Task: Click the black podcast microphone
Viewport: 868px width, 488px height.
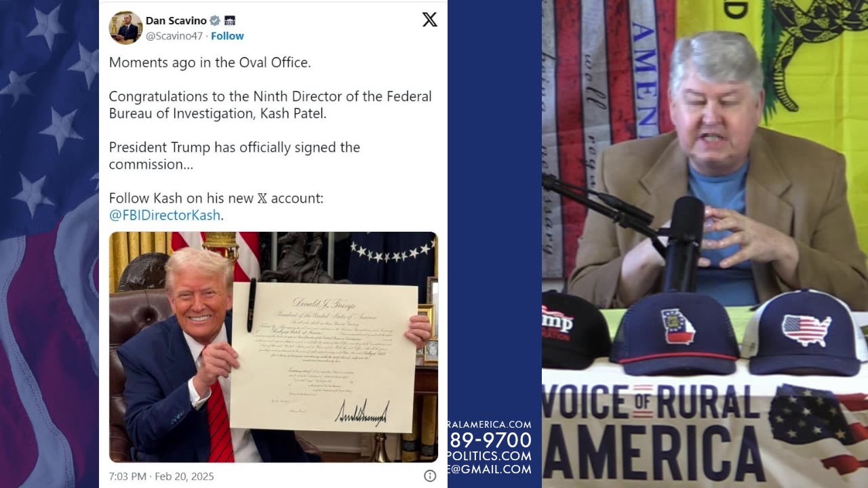Action: pos(684,245)
